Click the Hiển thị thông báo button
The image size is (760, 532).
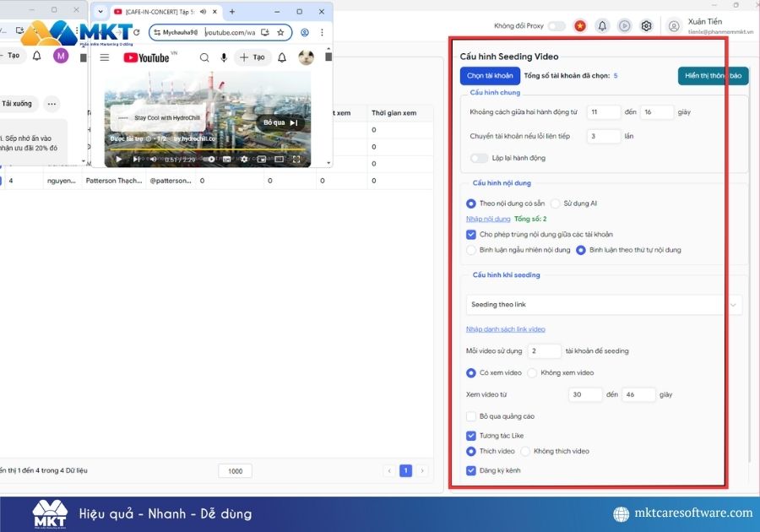[x=712, y=75]
